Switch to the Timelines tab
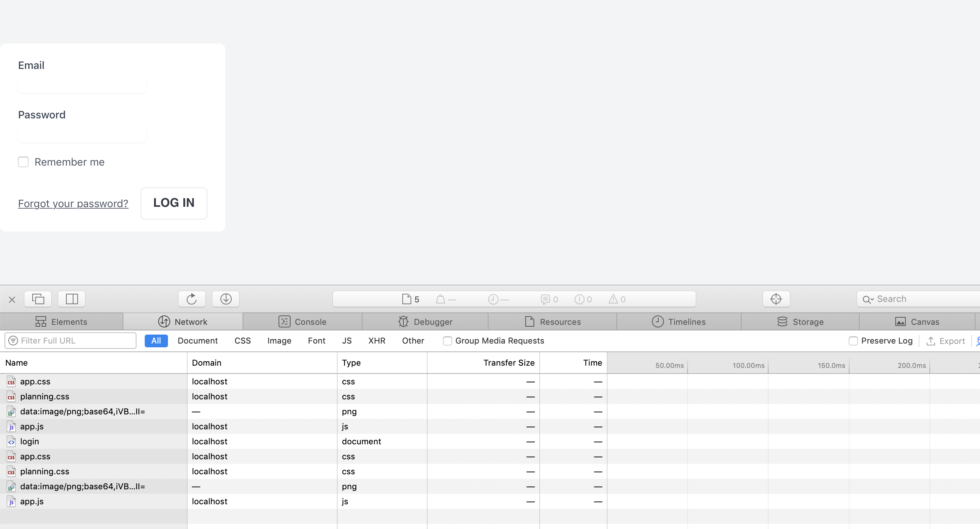The width and height of the screenshot is (980, 529). tap(679, 322)
